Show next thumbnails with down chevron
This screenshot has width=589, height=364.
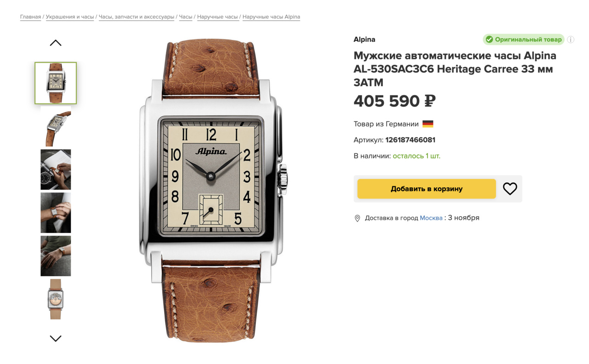[x=56, y=338]
